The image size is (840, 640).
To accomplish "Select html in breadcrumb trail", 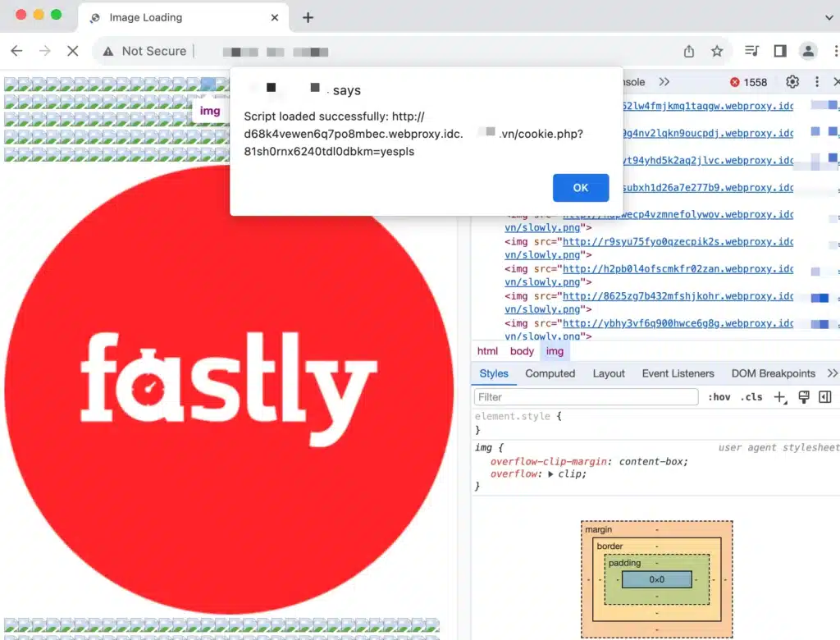I will click(487, 351).
